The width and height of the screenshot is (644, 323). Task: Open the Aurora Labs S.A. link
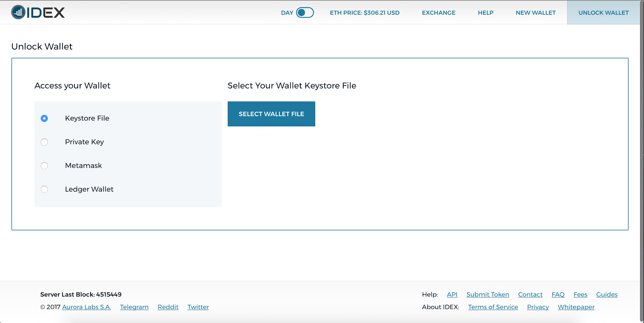tap(87, 307)
